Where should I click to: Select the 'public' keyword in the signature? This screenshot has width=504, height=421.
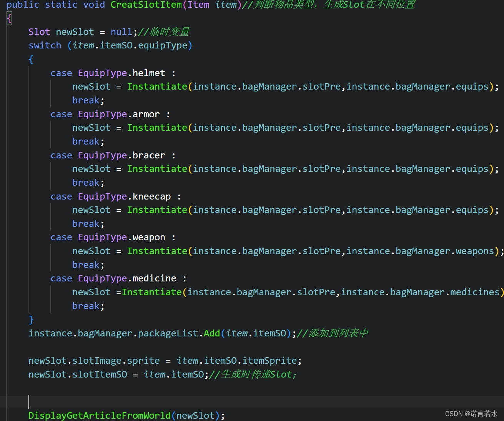[x=23, y=5]
